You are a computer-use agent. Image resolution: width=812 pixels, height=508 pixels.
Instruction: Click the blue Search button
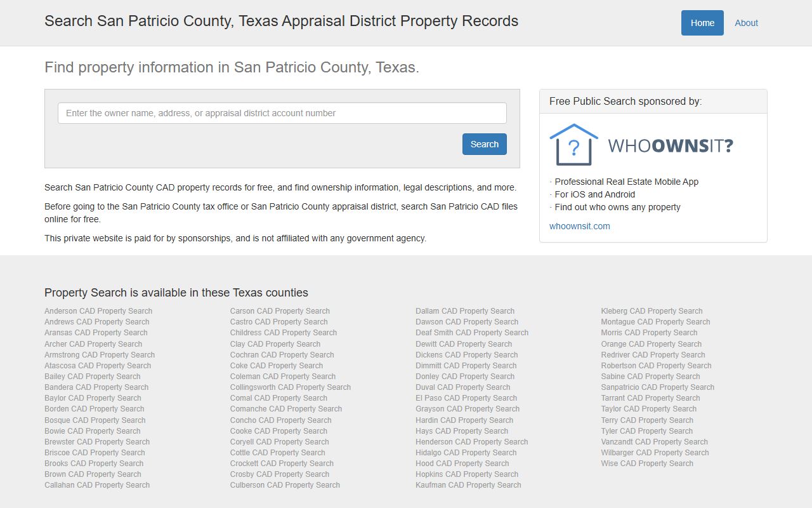tap(485, 144)
